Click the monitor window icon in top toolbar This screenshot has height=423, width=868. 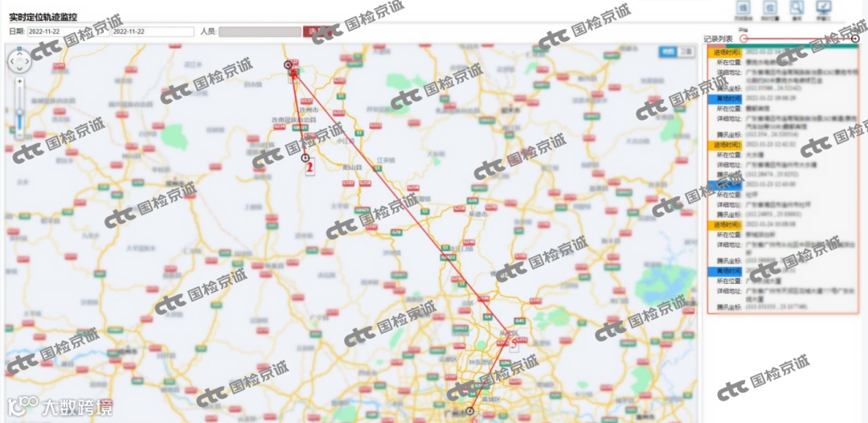824,9
